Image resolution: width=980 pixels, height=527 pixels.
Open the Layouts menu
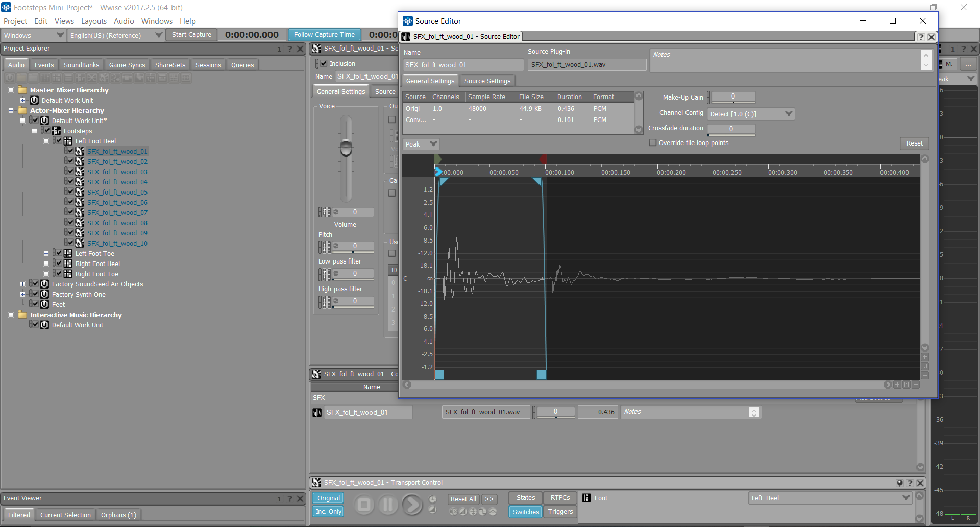[x=94, y=21]
